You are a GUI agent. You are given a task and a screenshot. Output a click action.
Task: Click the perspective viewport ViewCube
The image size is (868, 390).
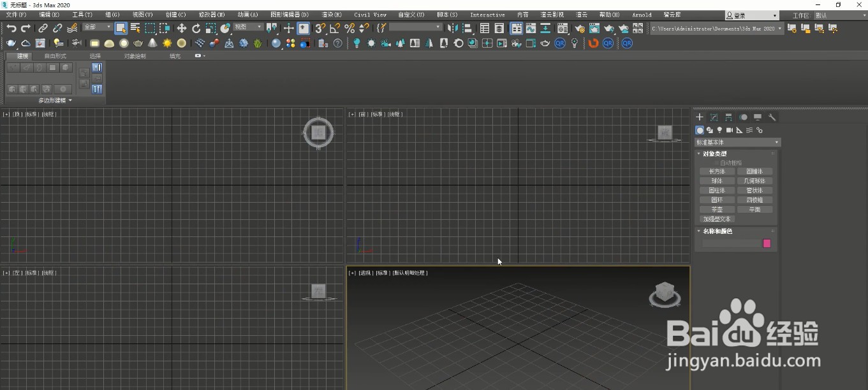coord(665,294)
